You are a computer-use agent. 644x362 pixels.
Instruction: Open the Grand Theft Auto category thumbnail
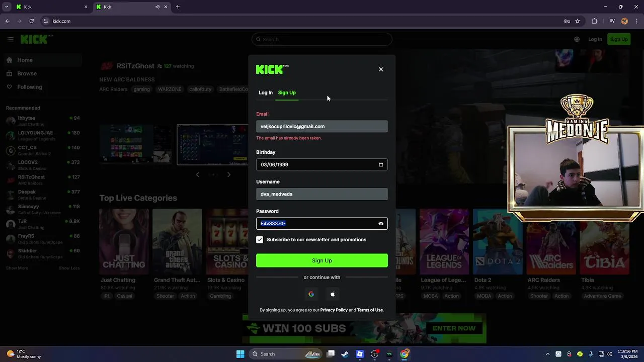(x=177, y=241)
